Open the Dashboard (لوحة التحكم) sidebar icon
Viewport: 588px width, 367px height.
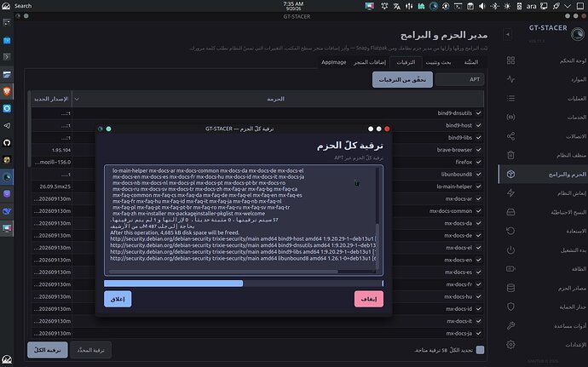click(x=510, y=60)
